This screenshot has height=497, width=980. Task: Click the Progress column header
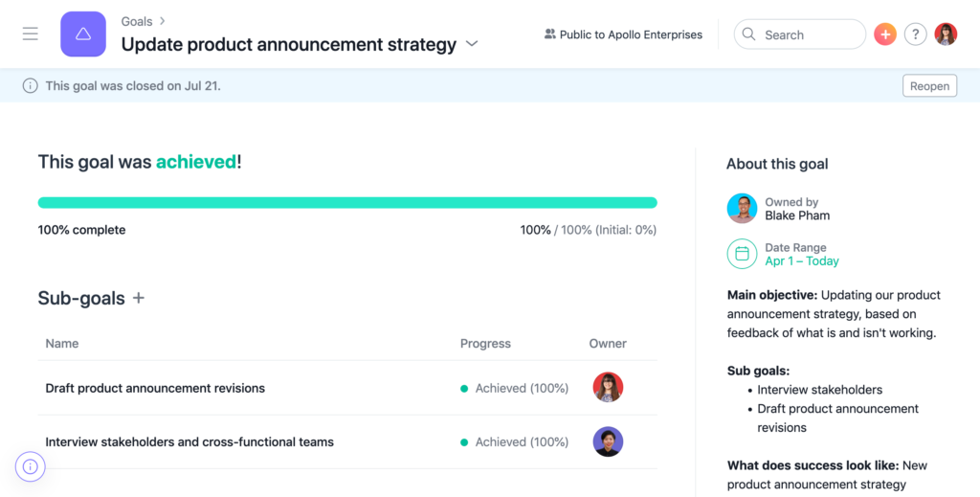click(x=485, y=343)
